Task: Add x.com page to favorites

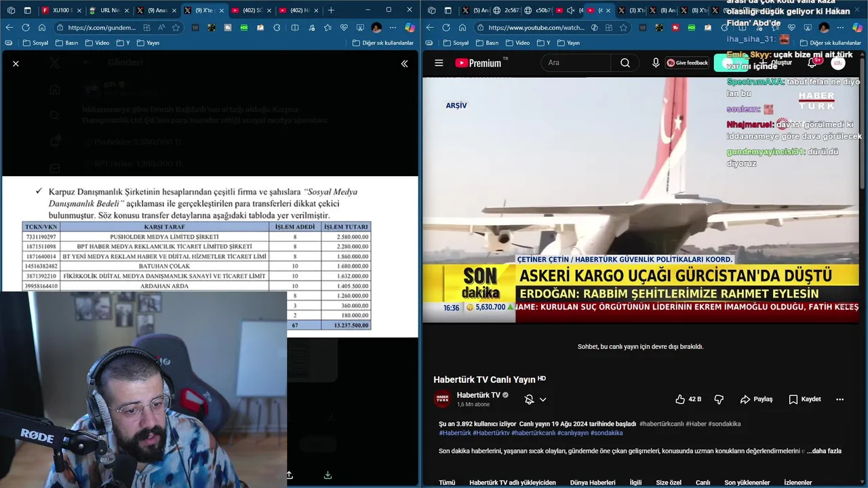Action: [x=176, y=27]
